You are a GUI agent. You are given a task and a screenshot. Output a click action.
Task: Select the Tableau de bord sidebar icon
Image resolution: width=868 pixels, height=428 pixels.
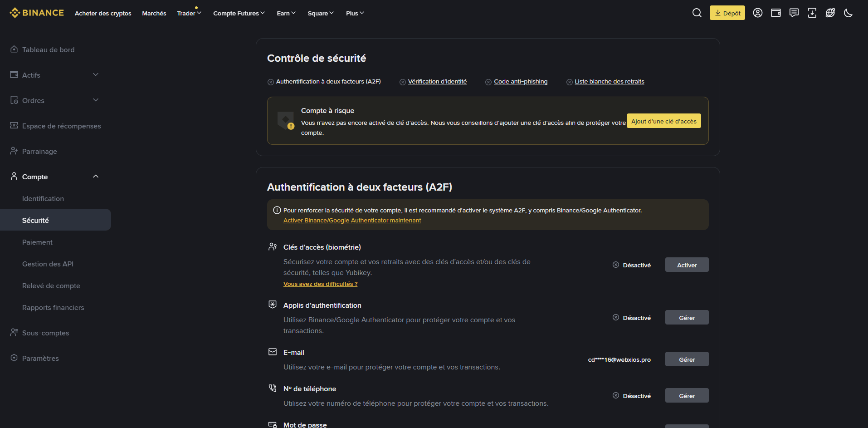(x=14, y=49)
